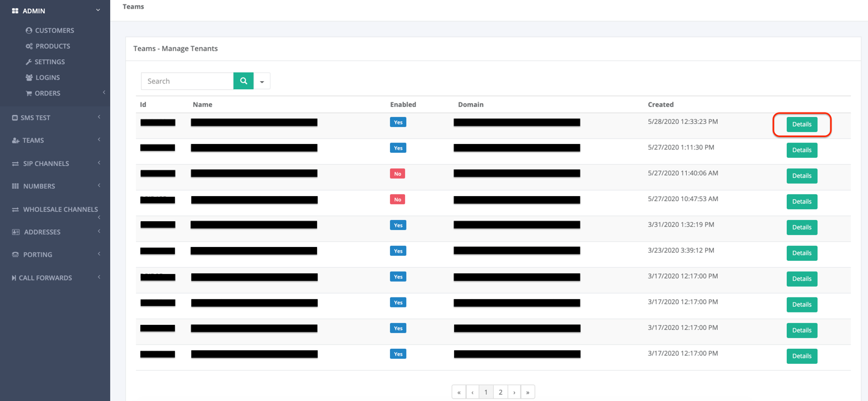Click the Settings wrench icon
The width and height of the screenshot is (868, 401).
[x=29, y=62]
